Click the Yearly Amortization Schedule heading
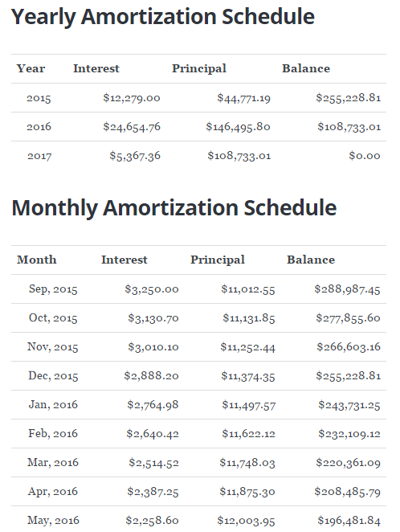This screenshot has width=400, height=532. (x=163, y=17)
